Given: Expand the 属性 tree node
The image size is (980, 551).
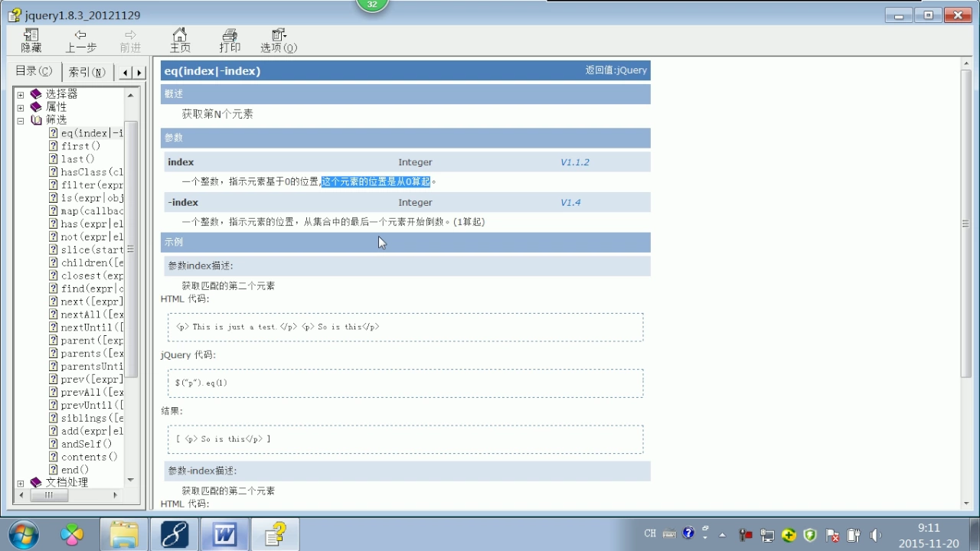Looking at the screenshot, I should 21,107.
